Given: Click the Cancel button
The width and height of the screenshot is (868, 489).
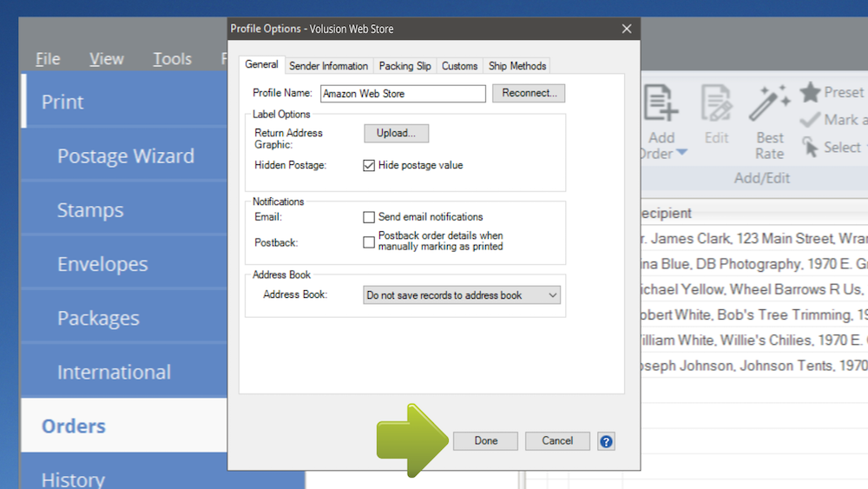Looking at the screenshot, I should pyautogui.click(x=557, y=441).
